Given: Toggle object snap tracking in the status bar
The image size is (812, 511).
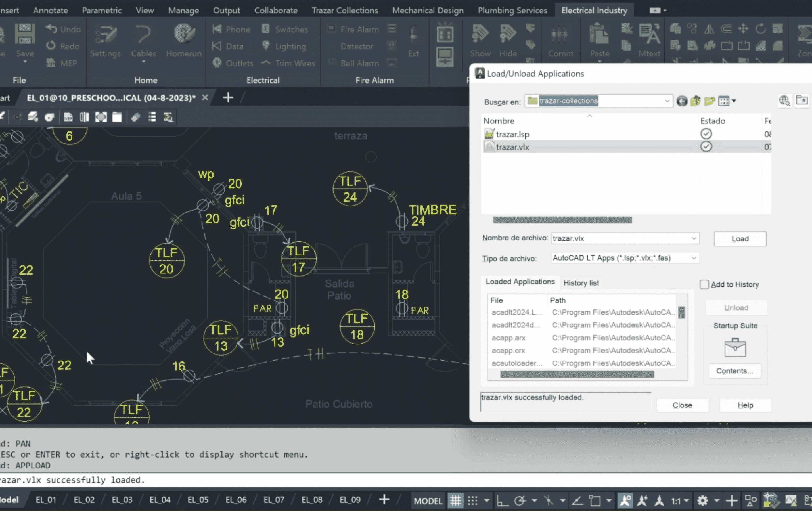Looking at the screenshot, I should point(577,500).
